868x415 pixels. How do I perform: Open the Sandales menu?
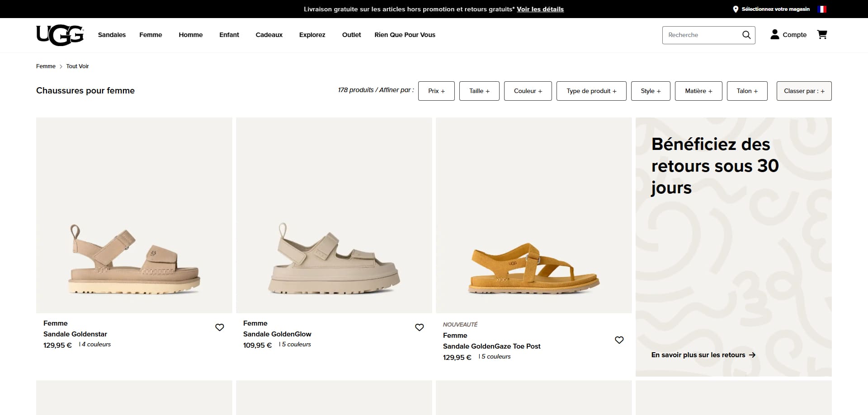click(112, 35)
